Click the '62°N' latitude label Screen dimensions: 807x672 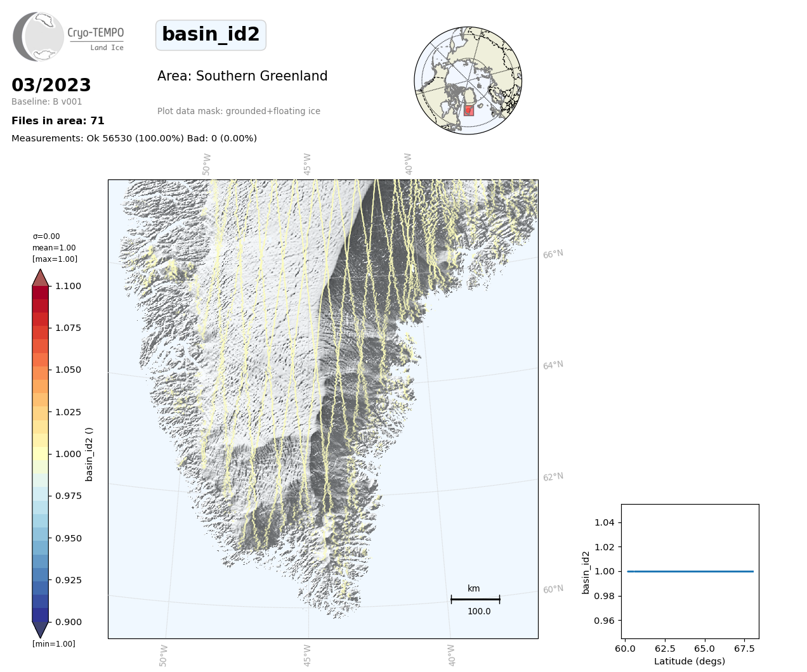(x=553, y=477)
